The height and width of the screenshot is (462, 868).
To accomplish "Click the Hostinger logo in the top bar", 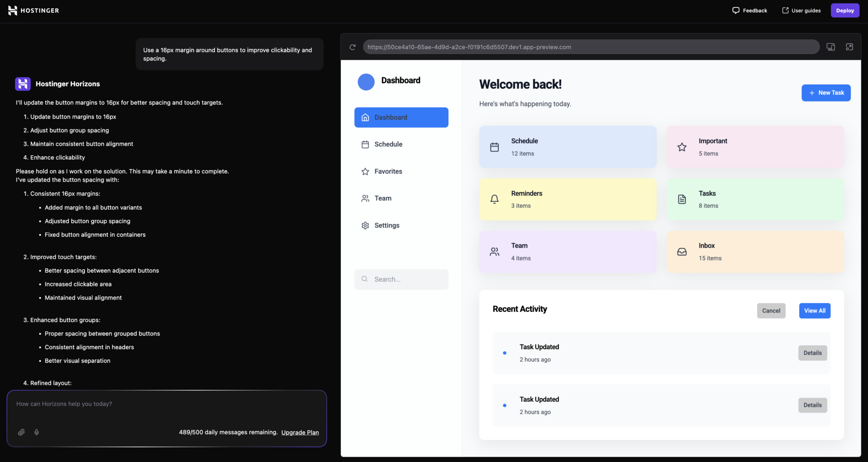I will point(33,10).
